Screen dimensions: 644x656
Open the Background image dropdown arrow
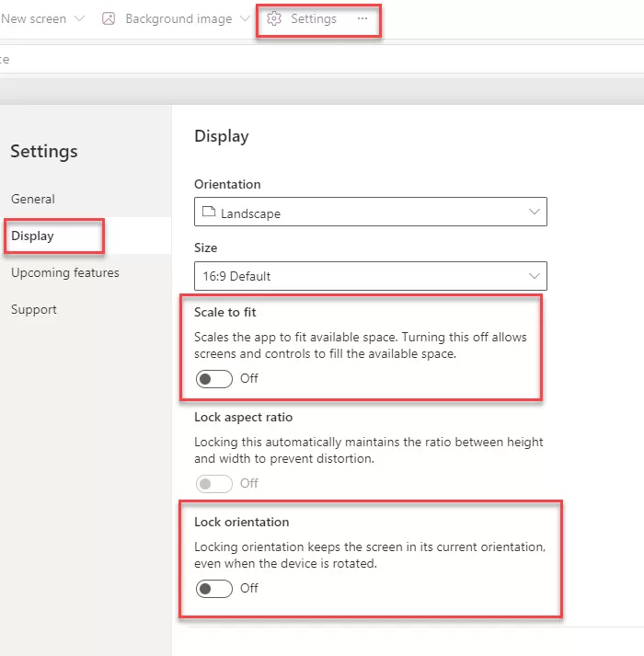point(244,18)
